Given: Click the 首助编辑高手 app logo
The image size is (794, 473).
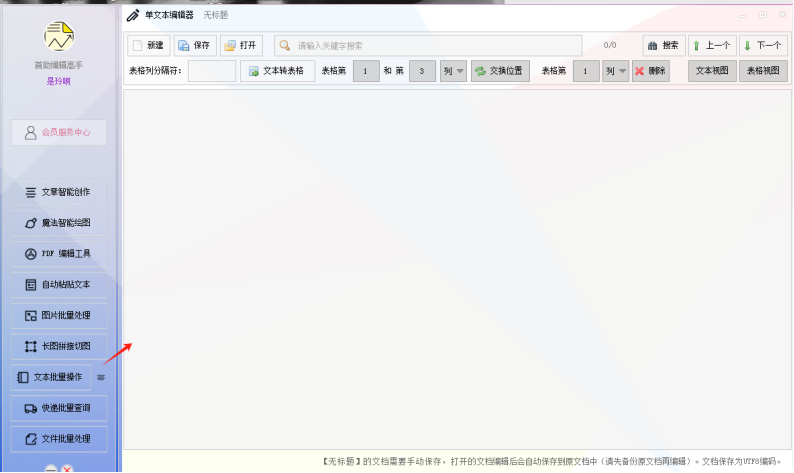Looking at the screenshot, I should [x=59, y=36].
